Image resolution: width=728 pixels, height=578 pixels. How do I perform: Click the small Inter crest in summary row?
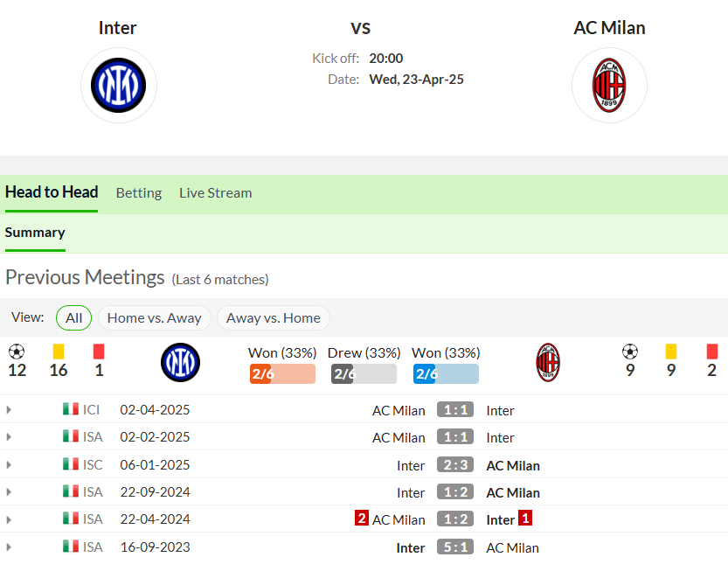181,362
